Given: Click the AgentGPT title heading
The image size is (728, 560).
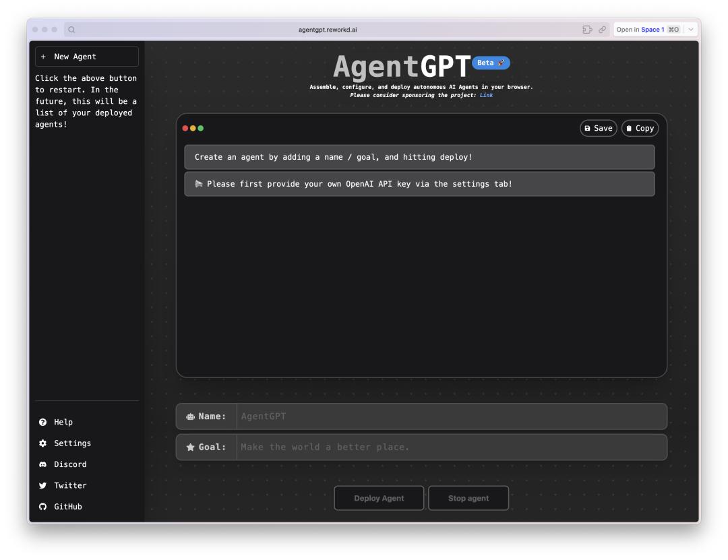Looking at the screenshot, I should point(402,67).
